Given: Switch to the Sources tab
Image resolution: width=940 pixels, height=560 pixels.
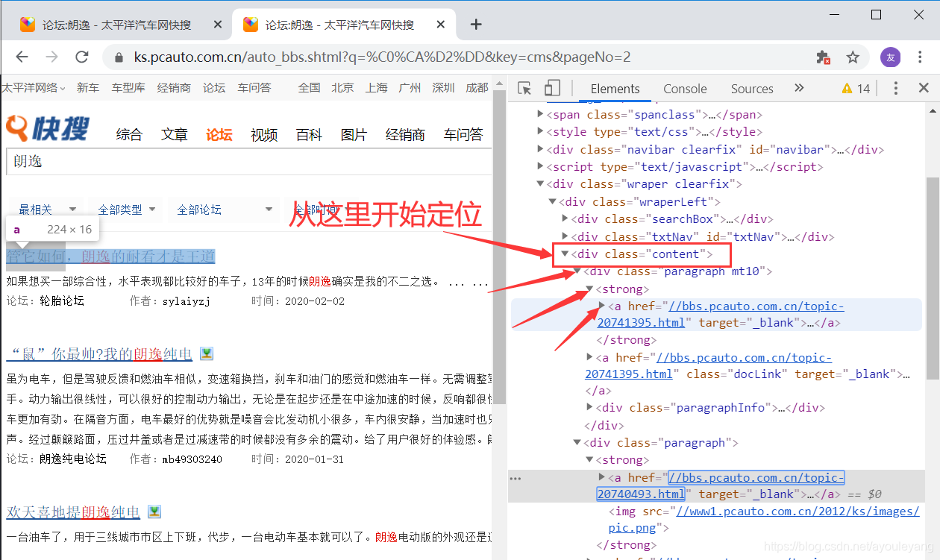Looking at the screenshot, I should tap(752, 88).
